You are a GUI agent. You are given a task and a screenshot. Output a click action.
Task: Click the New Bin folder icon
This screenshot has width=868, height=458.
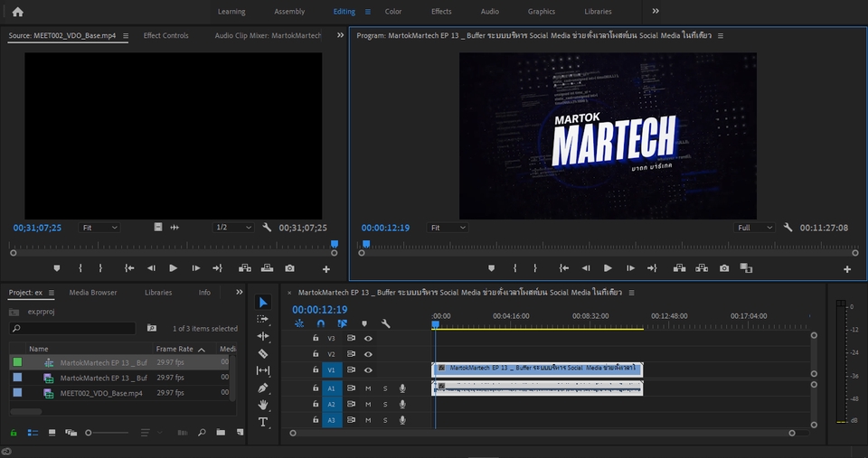[x=221, y=433]
